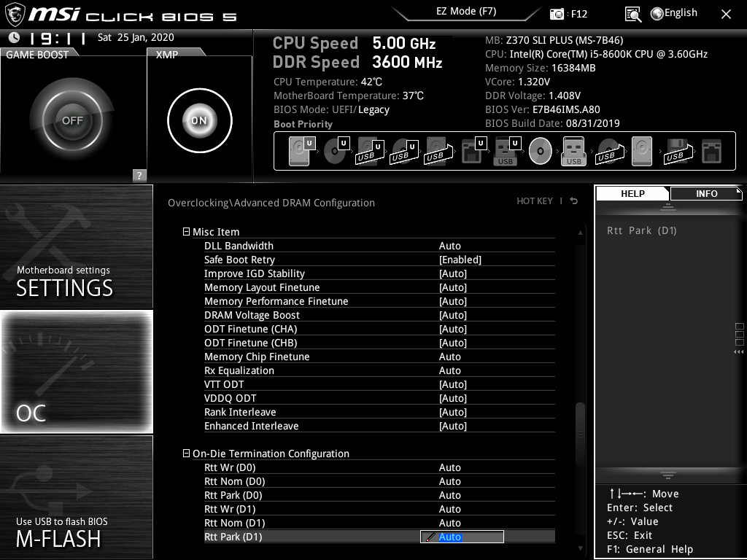The image size is (747, 560).
Task: Select the UEFI USB CD/DVD boot icon
Action: click(x=404, y=152)
